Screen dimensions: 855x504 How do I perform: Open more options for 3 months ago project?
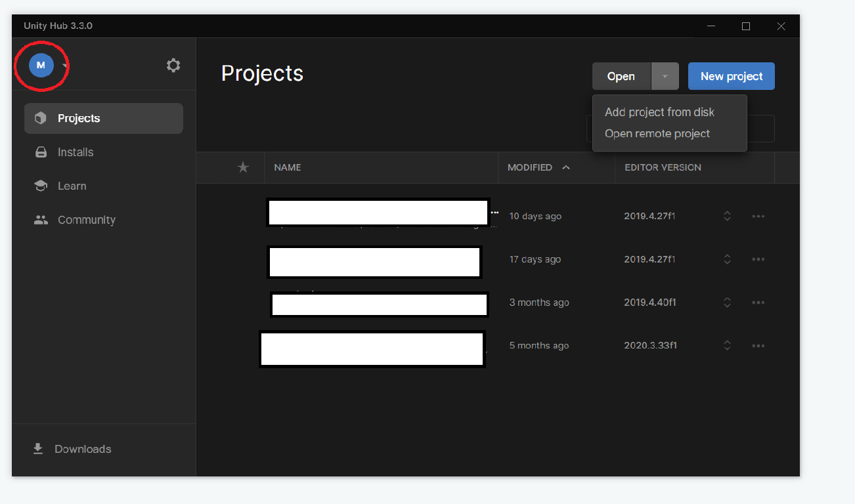[758, 303]
